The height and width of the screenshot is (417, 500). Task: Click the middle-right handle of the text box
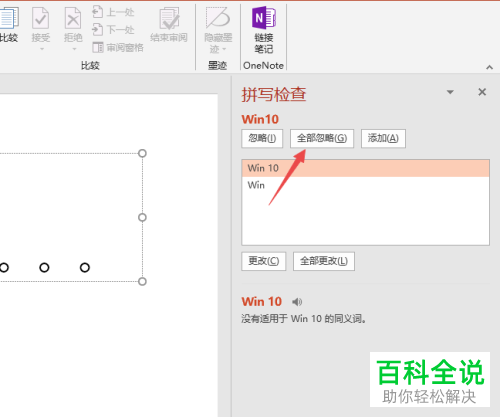142,217
